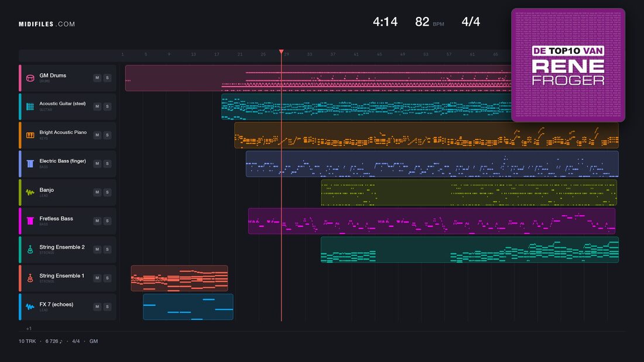
Task: Click the Electric Bass blue MIDI clip
Action: (432, 164)
